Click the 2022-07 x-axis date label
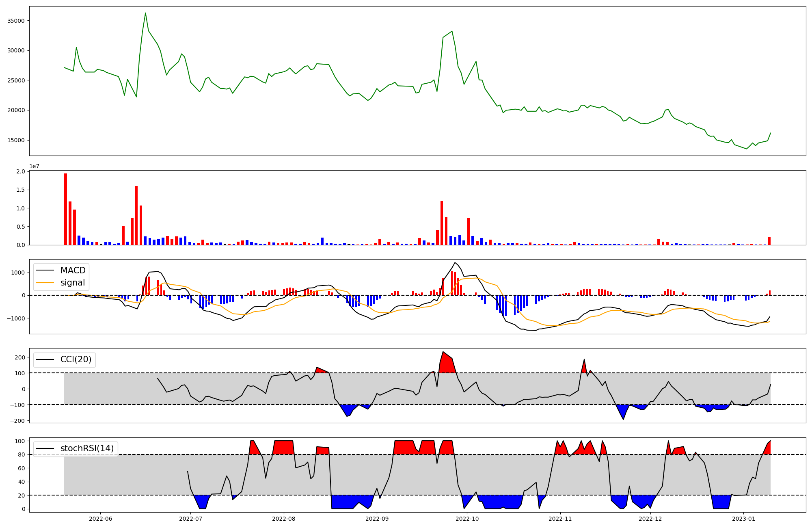The width and height of the screenshot is (812, 528). tap(190, 518)
